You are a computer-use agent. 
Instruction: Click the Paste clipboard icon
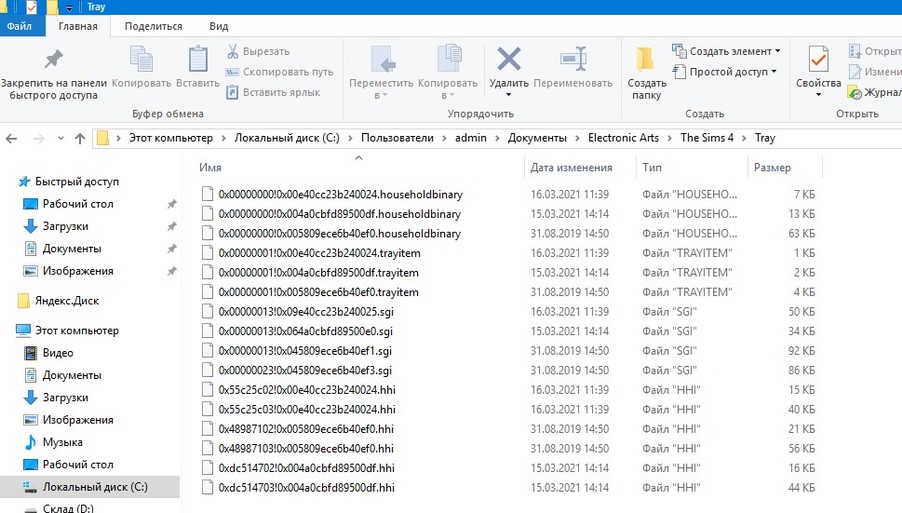197,60
